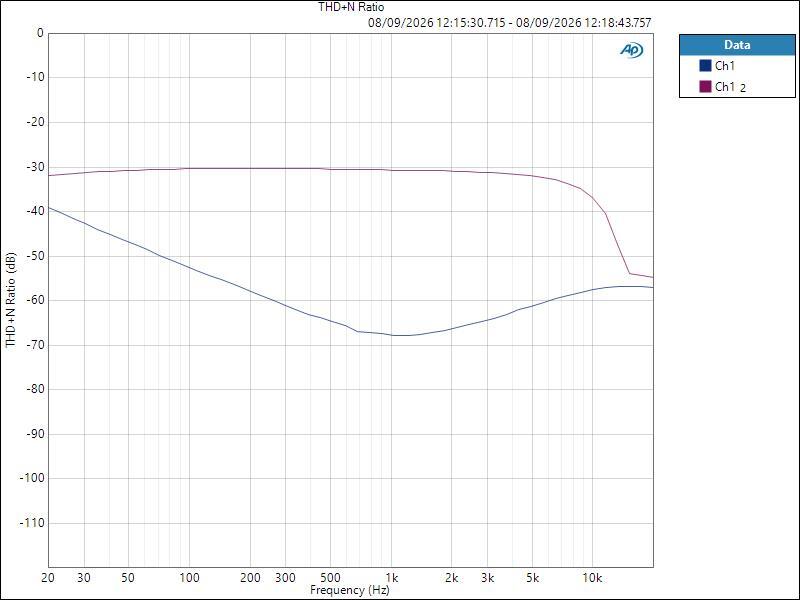Click the 3k frequency tick label
Screen dimensions: 800x600
[x=487, y=578]
